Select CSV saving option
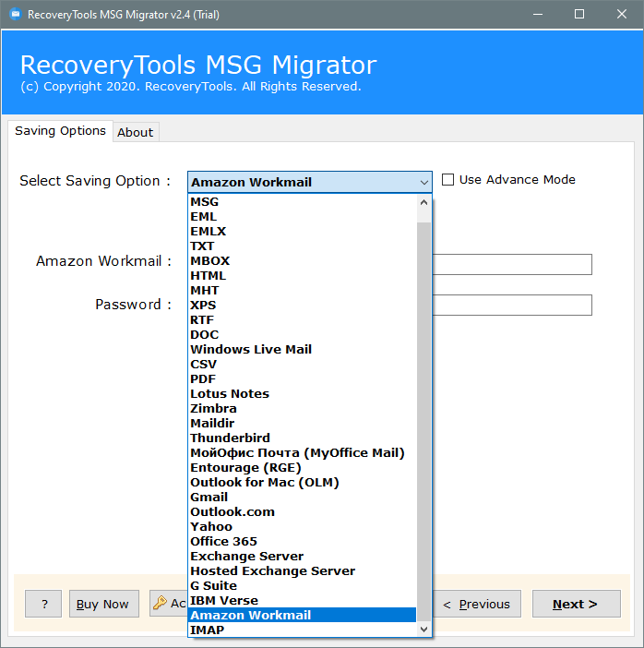 pyautogui.click(x=303, y=364)
